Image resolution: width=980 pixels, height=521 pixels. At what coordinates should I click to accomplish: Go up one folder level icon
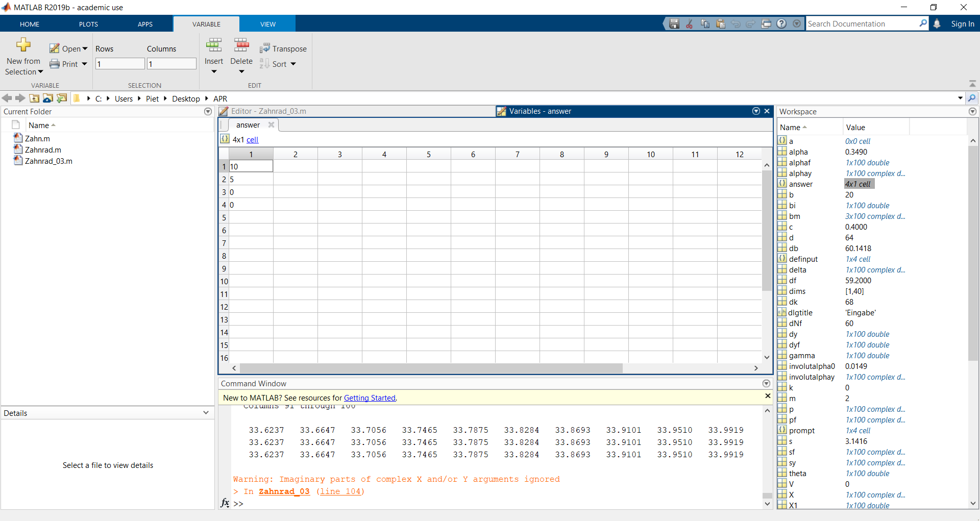[34, 98]
